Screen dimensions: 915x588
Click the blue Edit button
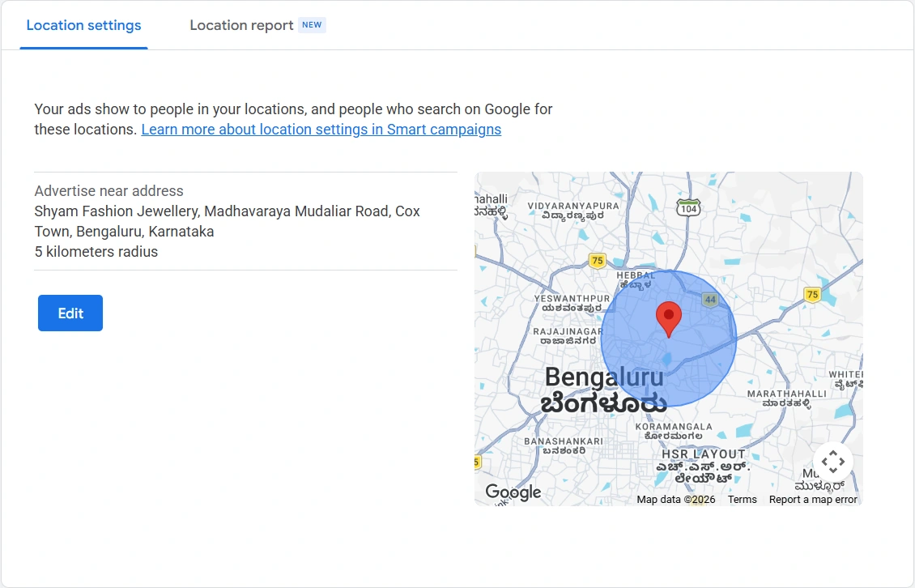coord(70,313)
